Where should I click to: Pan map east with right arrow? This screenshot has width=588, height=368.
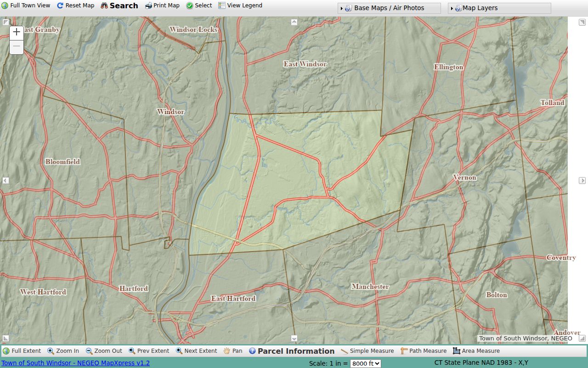pos(582,181)
